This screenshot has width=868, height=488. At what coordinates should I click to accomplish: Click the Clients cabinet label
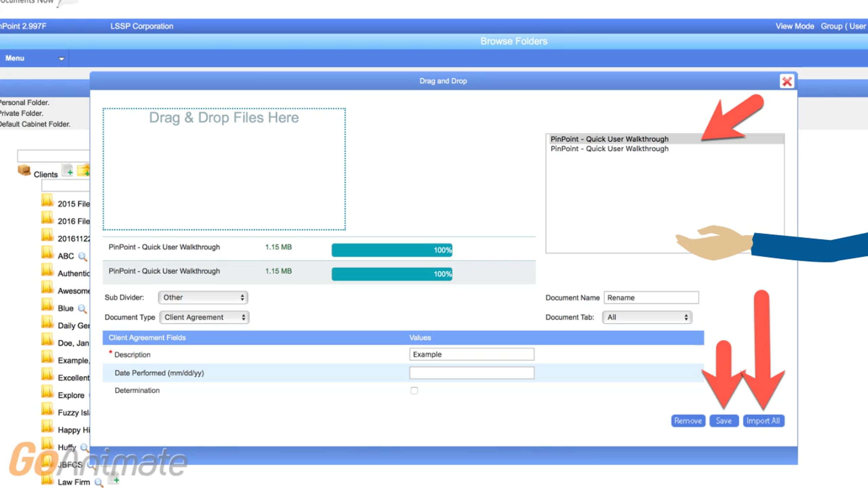(x=46, y=175)
